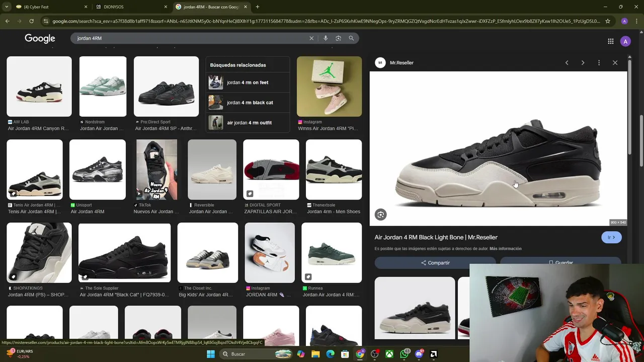Visit the Mr.Reseller page with Ir button

tap(611, 237)
